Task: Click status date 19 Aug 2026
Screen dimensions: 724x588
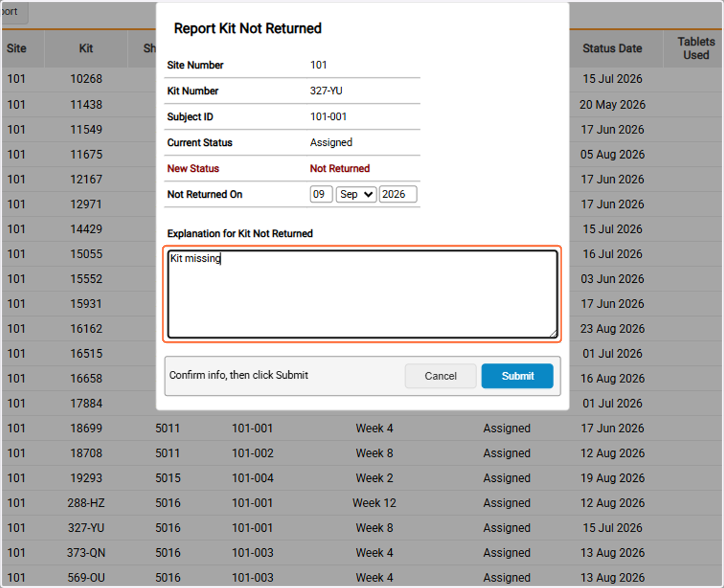Action: coord(612,478)
